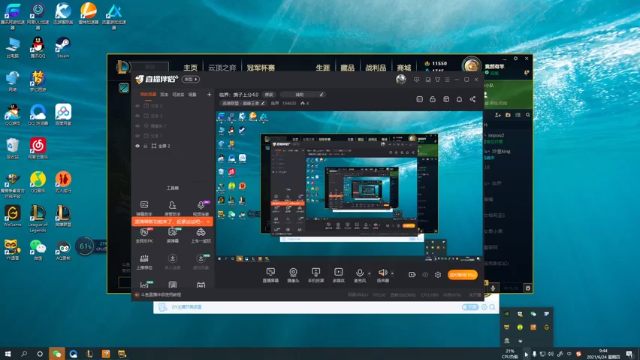Switch to 主页 tab in League client
This screenshot has height=360, width=640.
[x=190, y=68]
